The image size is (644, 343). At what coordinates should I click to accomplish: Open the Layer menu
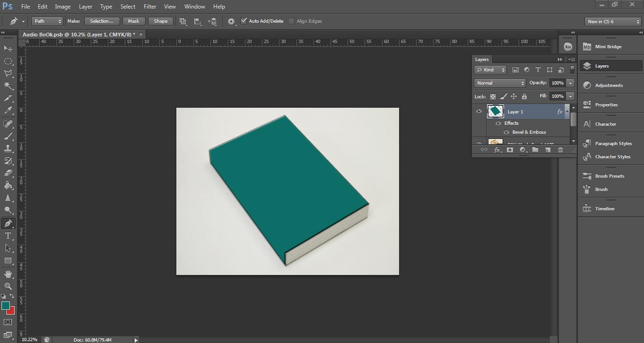tap(86, 7)
